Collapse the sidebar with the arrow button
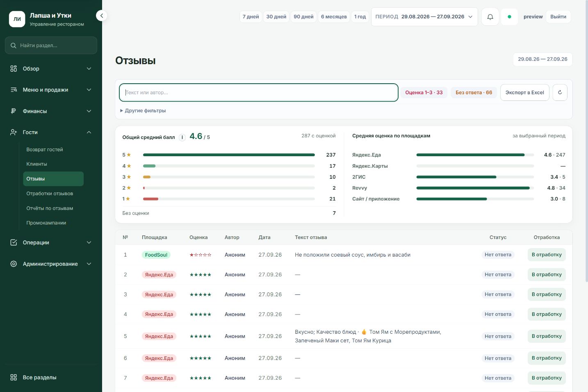The width and height of the screenshot is (588, 392). click(x=101, y=16)
